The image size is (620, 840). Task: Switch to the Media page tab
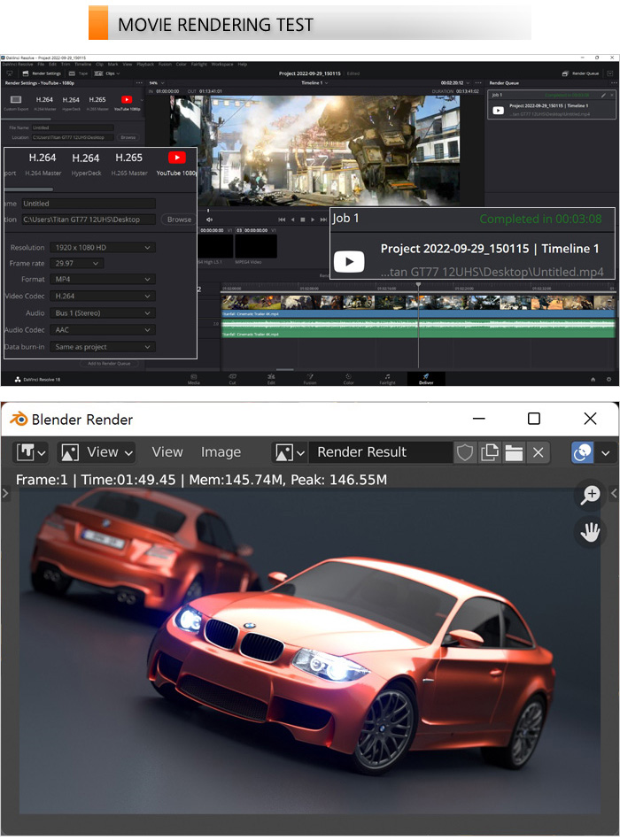coord(193,380)
